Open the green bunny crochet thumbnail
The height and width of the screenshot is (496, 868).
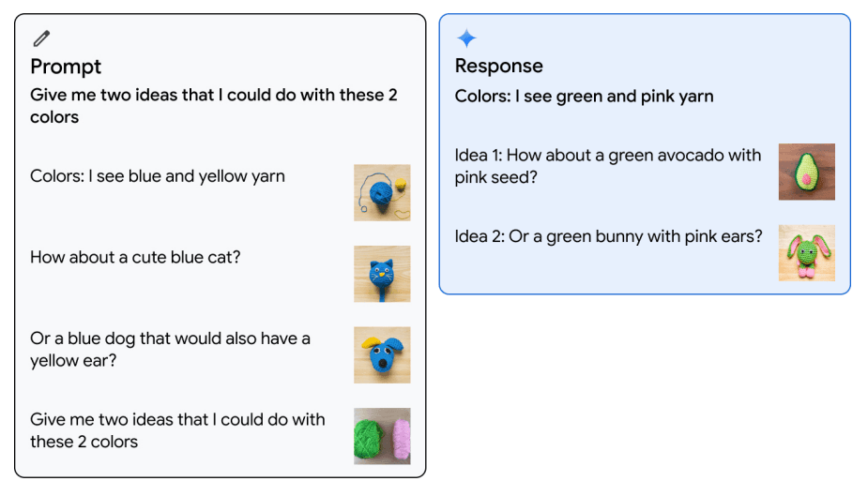806,252
